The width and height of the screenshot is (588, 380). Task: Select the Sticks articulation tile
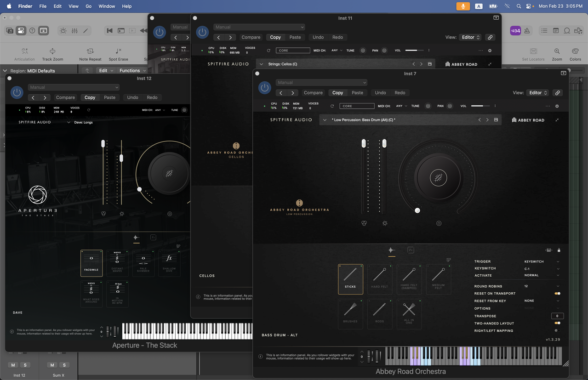(x=350, y=279)
